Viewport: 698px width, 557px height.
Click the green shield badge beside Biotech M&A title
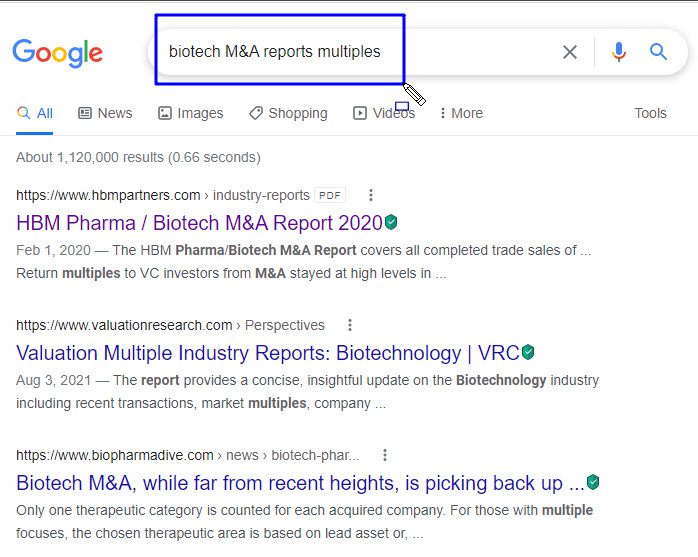click(x=592, y=482)
